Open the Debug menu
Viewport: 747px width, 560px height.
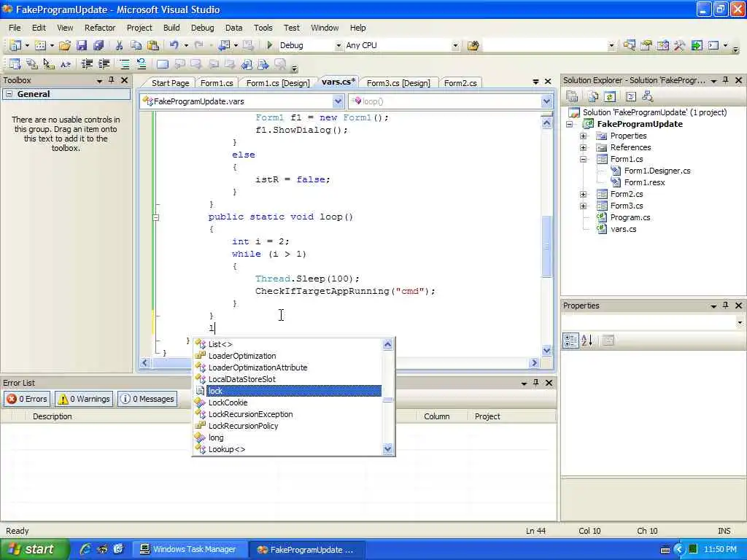pyautogui.click(x=203, y=28)
